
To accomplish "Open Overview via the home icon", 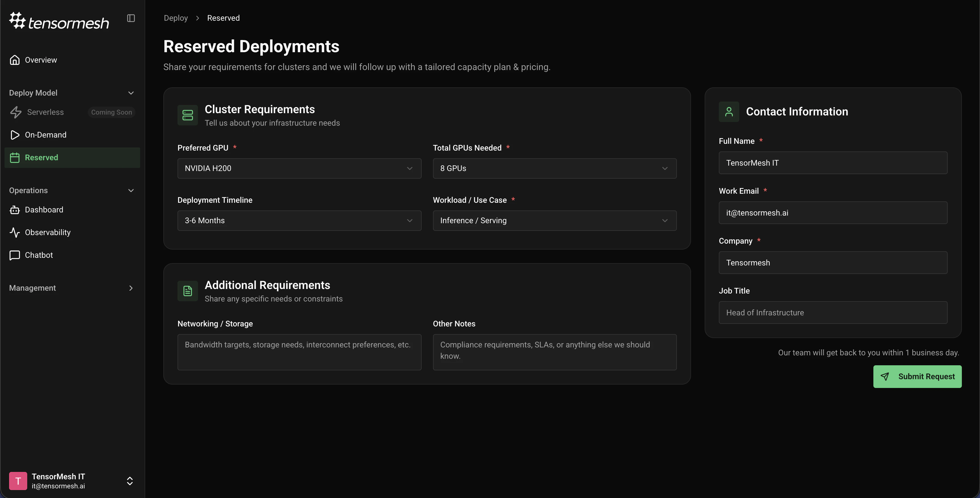I will (15, 60).
